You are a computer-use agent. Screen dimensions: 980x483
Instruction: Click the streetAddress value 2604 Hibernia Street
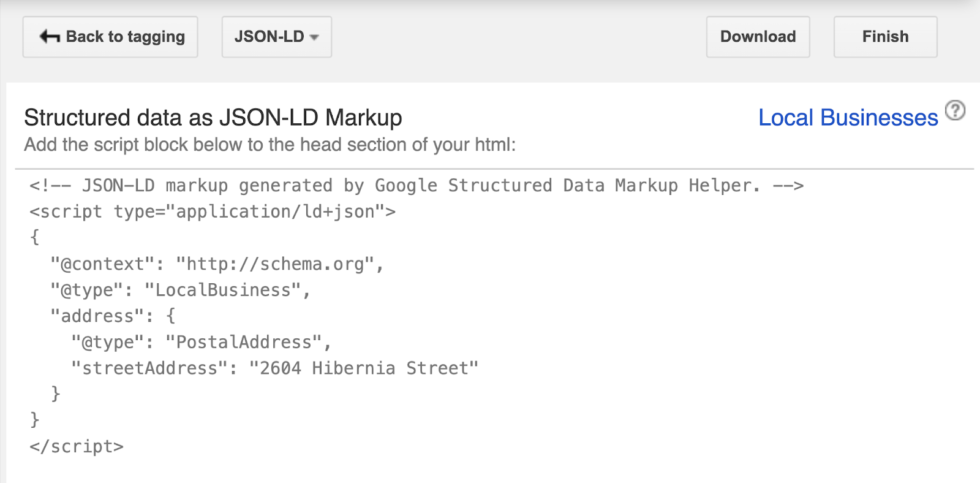pyautogui.click(x=366, y=368)
